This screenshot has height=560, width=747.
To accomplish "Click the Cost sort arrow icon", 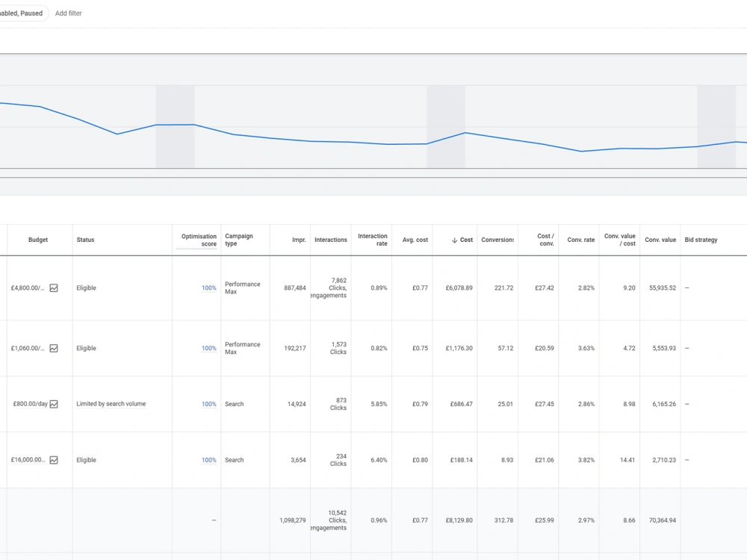I will pyautogui.click(x=454, y=240).
